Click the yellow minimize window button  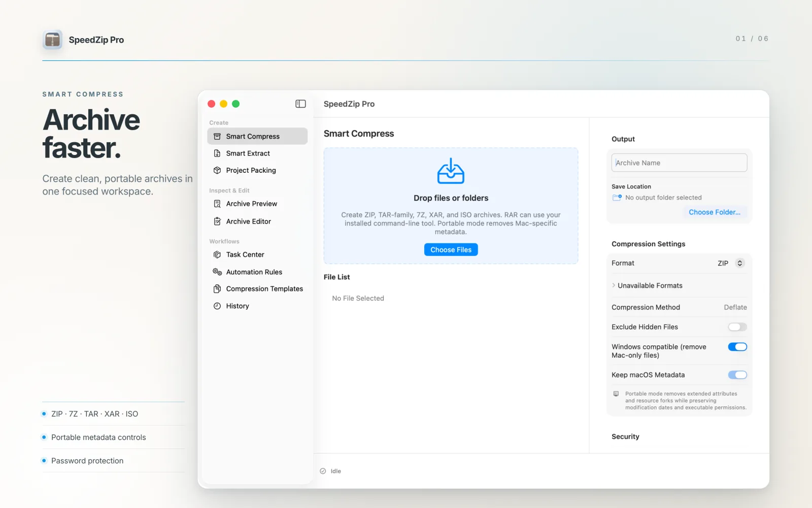point(224,104)
